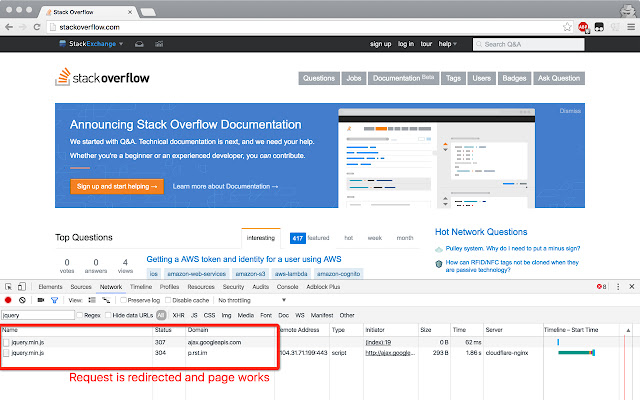Viewport: 640px width, 400px height.
Task: Click the Questions navigation button
Action: point(319,78)
